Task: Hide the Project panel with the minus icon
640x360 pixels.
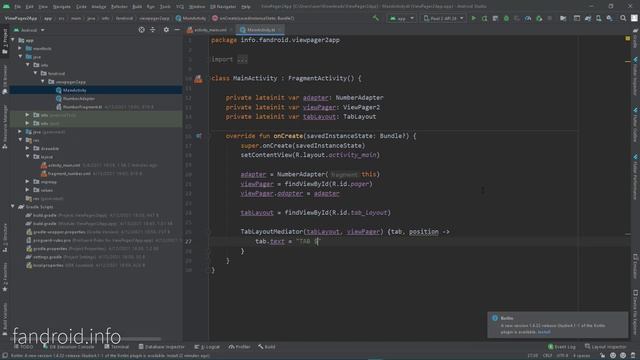Action: 177,30
